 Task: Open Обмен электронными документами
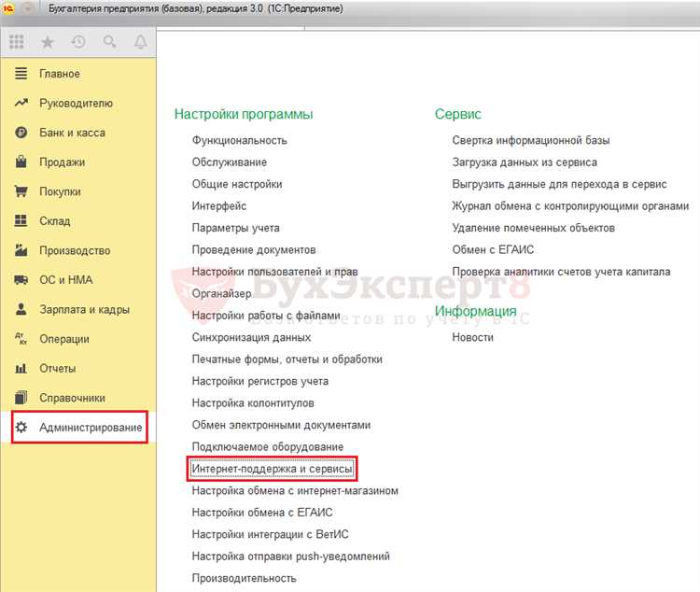point(281,425)
